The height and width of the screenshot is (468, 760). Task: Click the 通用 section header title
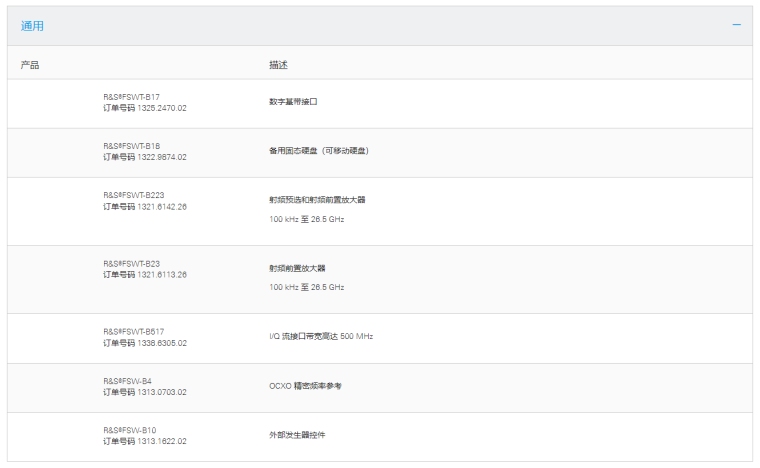tap(32, 26)
